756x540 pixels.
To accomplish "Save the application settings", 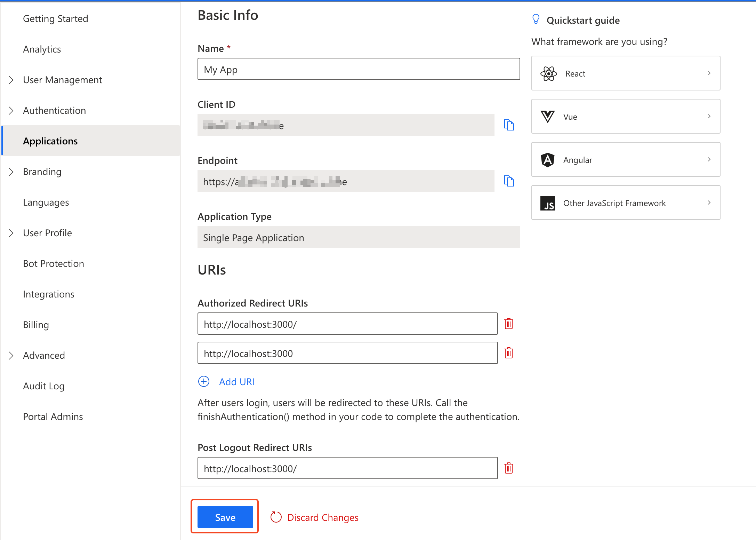I will (225, 517).
